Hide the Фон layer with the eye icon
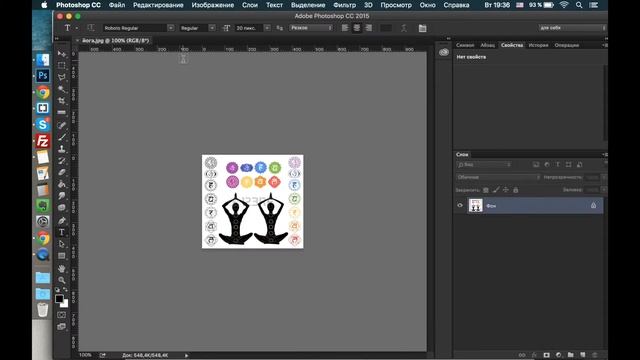 460,205
